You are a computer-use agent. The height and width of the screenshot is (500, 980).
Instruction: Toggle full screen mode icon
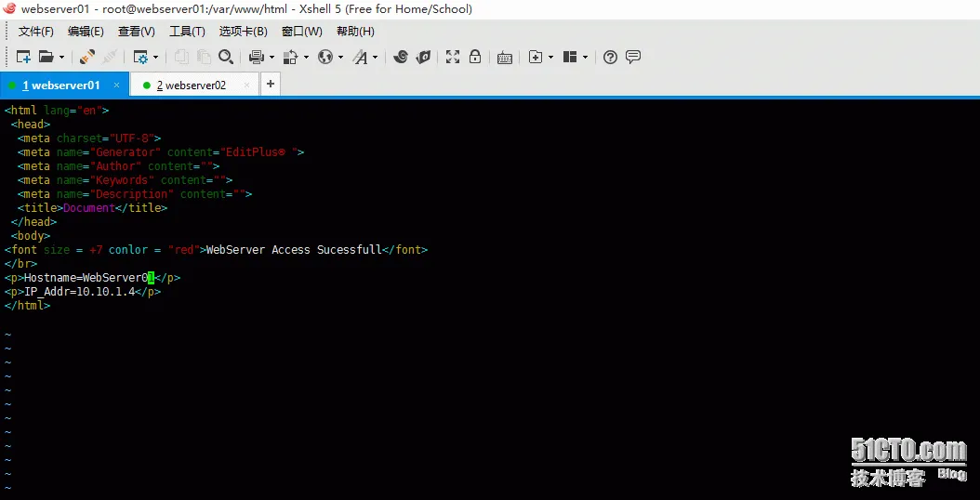point(453,57)
